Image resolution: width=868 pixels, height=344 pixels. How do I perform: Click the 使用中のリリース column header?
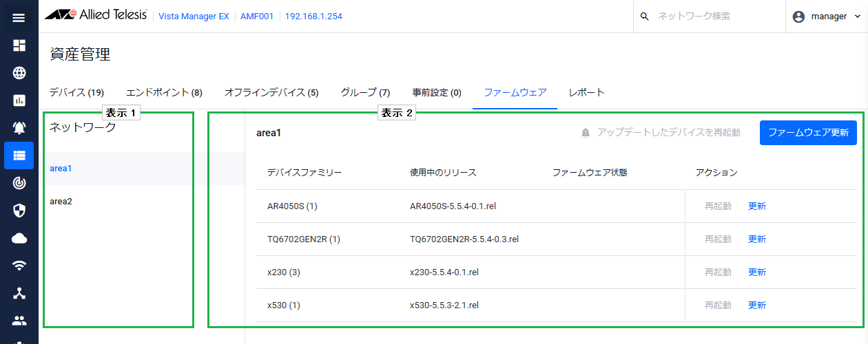coord(443,173)
